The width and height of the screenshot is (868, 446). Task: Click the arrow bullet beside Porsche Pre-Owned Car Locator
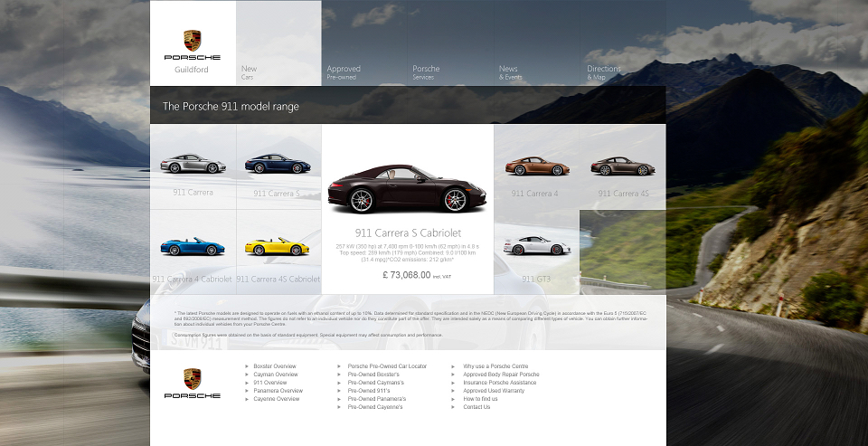[x=339, y=366]
